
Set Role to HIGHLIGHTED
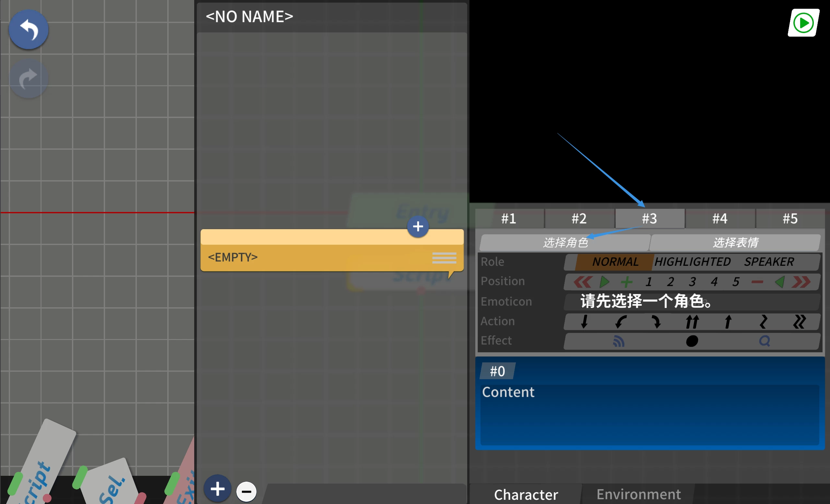692,262
